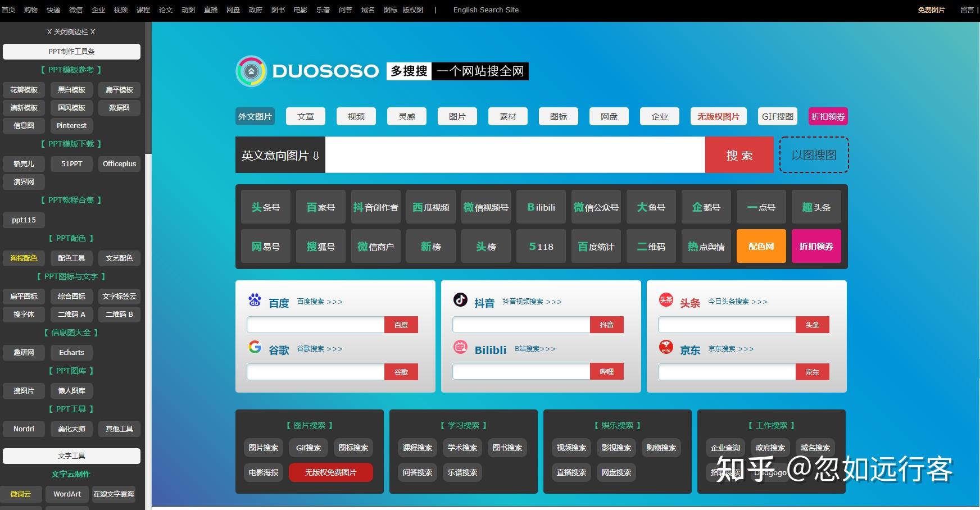Click the 影视搜索 button
The image size is (980, 510).
point(616,448)
